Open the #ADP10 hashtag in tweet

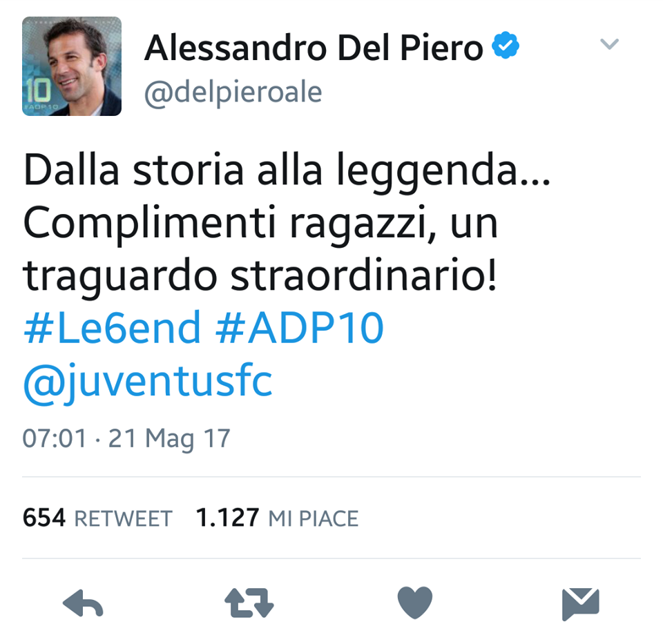pyautogui.click(x=299, y=327)
